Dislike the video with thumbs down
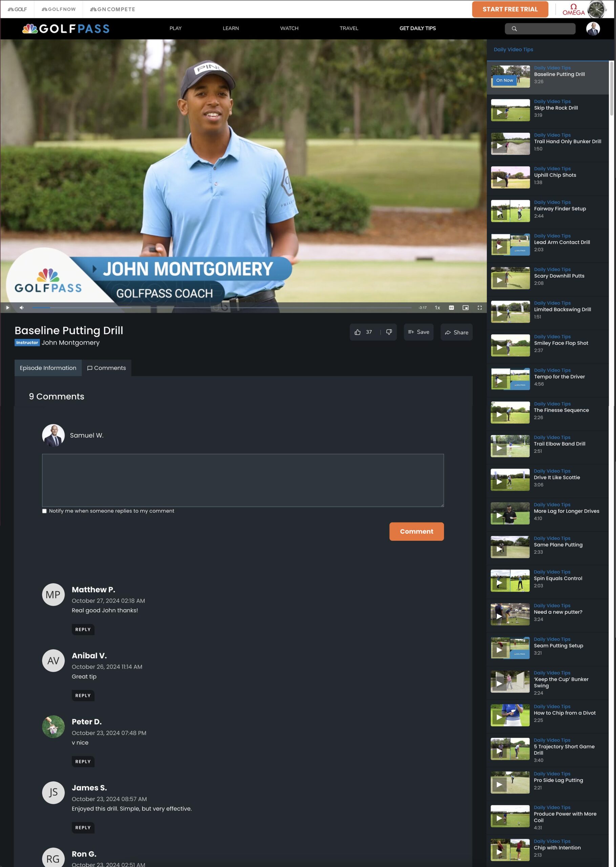The width and height of the screenshot is (616, 867). coord(389,332)
